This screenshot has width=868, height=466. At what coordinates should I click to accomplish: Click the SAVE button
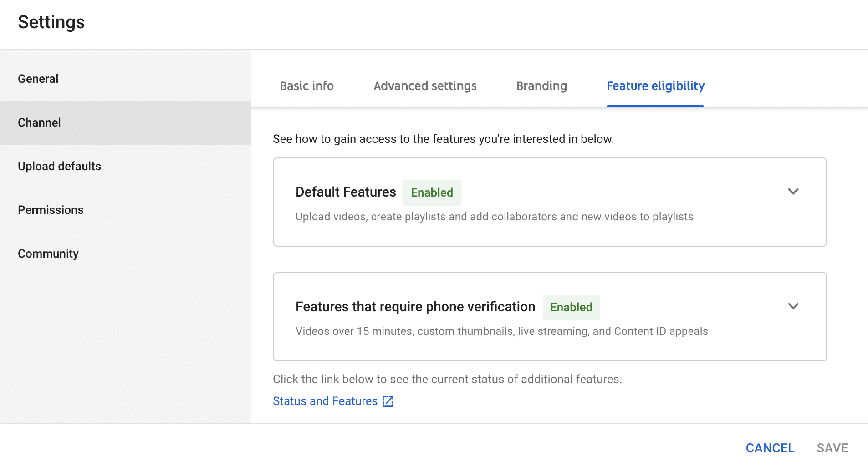(832, 448)
